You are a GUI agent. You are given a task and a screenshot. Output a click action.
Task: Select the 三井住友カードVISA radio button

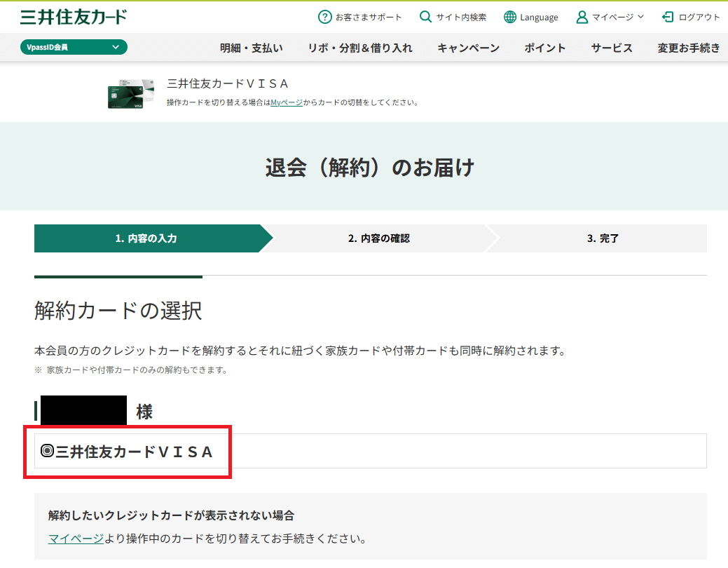(x=47, y=452)
